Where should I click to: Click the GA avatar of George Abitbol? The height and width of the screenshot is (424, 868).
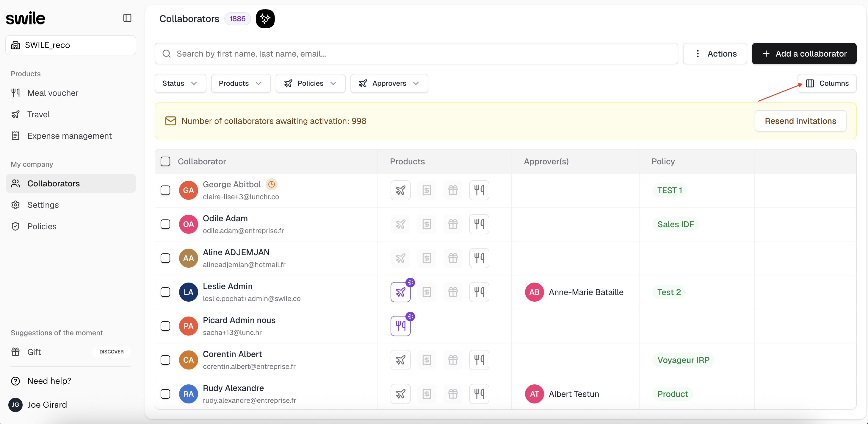(188, 190)
